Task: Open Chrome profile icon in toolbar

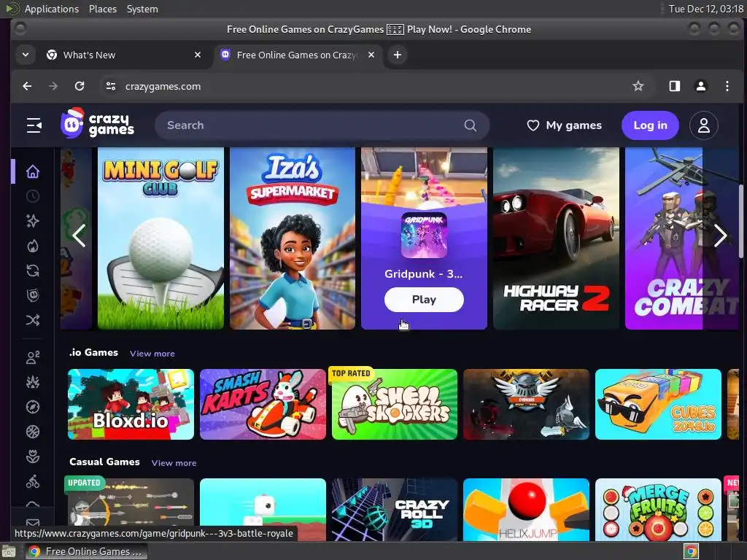Action: (701, 86)
